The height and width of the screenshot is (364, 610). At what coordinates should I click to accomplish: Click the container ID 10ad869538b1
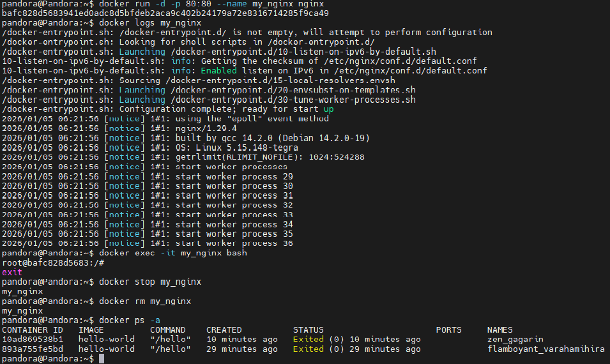coord(32,339)
